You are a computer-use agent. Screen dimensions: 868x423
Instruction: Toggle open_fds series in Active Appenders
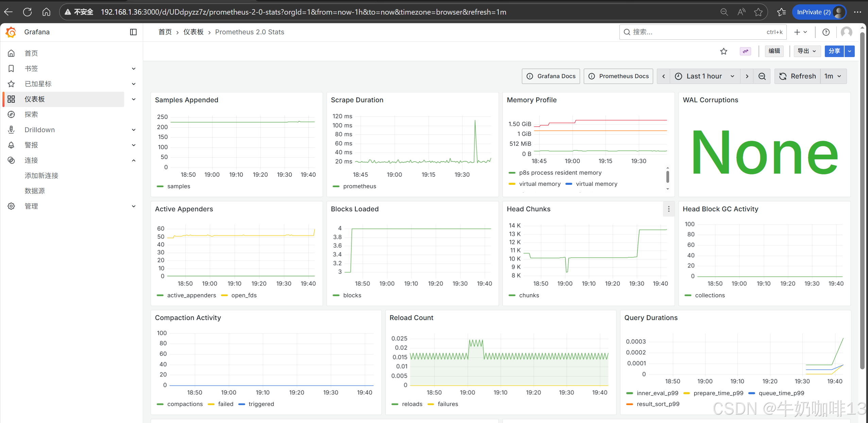244,295
